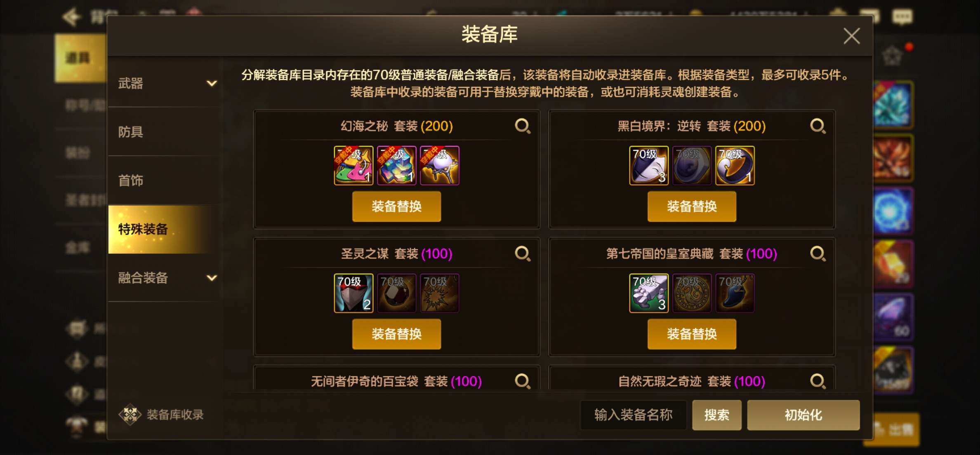Inspect 第七帝国的皇室典藏 set via magnifier
Viewport: 980px width, 455px height.
click(818, 254)
